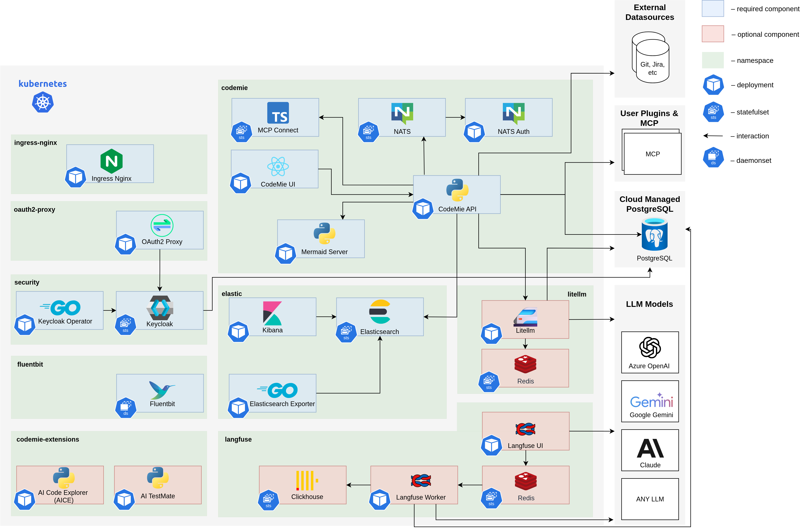Click the 'codemie-extensions' namespace label
This screenshot has height=532, width=804.
[48, 439]
